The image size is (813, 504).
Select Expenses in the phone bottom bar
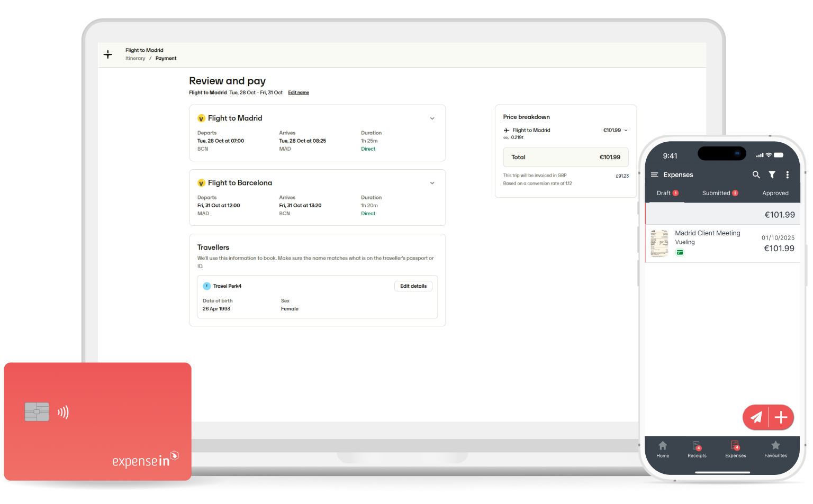pyautogui.click(x=736, y=449)
